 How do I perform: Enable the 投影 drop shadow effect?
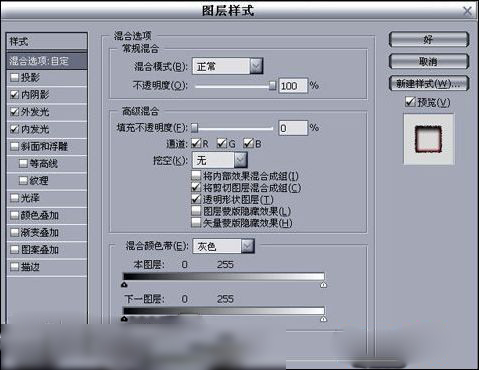(14, 77)
